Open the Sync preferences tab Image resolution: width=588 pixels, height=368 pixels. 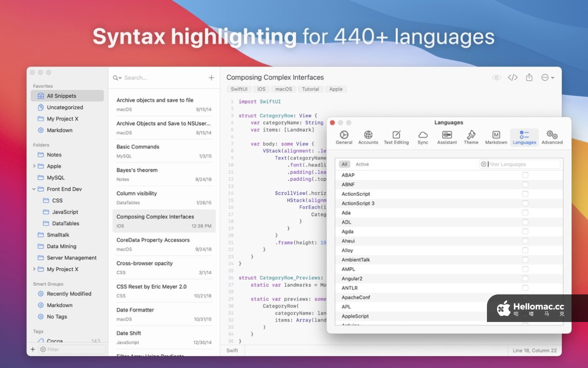click(x=423, y=138)
